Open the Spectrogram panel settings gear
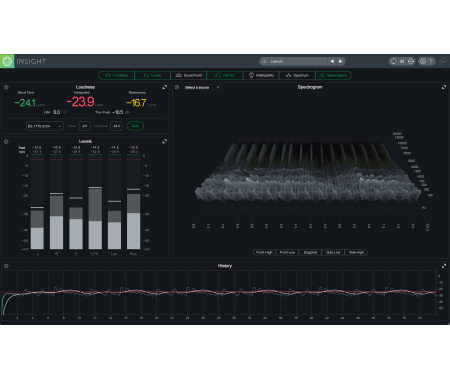The image size is (450, 380). tap(177, 87)
